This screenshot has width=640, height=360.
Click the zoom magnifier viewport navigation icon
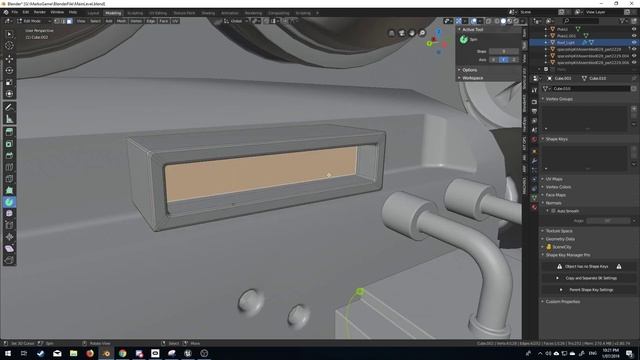click(422, 33)
